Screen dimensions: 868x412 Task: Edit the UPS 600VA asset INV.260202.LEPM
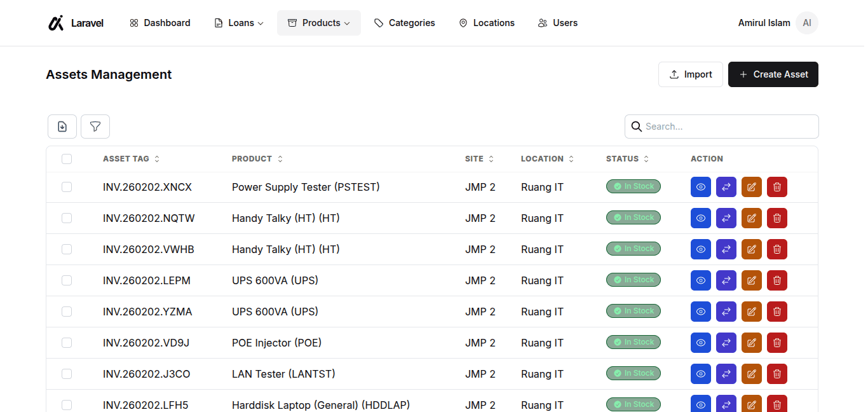click(x=751, y=280)
